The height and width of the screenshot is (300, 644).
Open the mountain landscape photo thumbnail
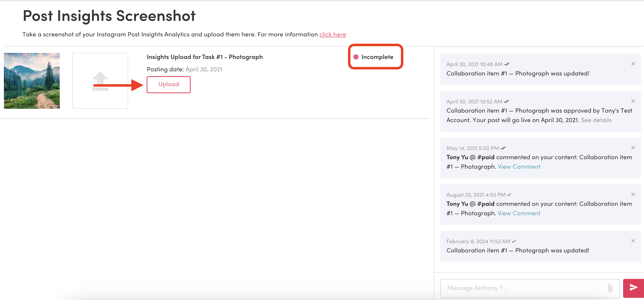32,81
